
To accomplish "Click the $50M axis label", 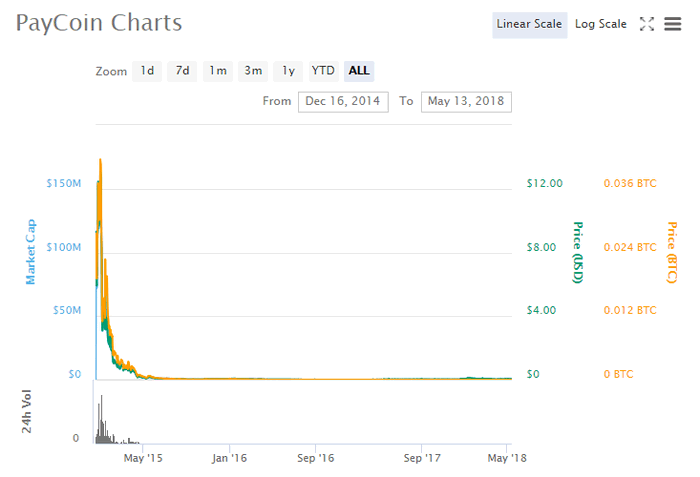I will [67, 310].
